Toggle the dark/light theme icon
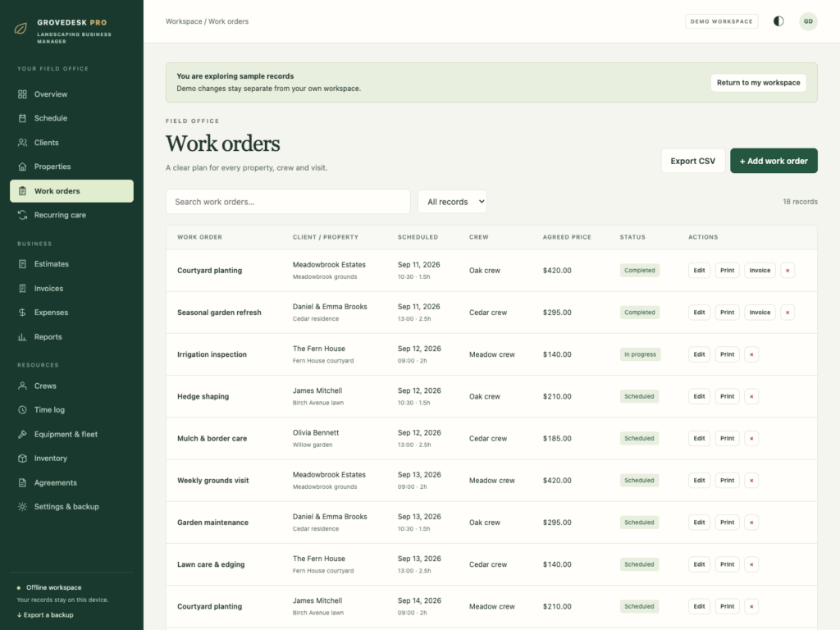This screenshot has width=840, height=630. pyautogui.click(x=778, y=21)
